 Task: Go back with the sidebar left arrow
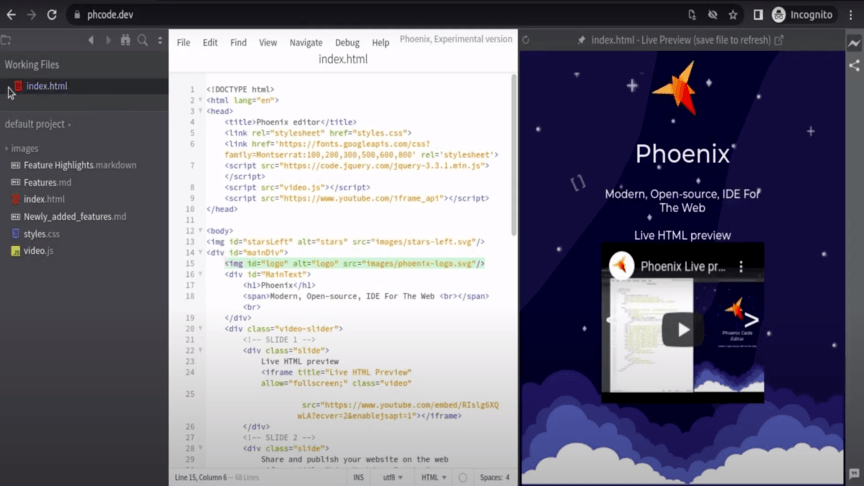91,40
